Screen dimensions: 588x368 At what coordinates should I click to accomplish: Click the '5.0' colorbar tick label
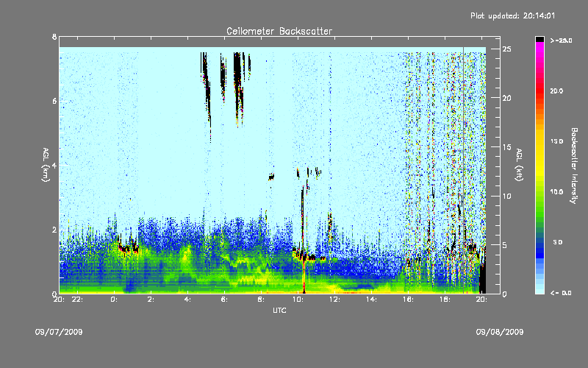(x=558, y=243)
